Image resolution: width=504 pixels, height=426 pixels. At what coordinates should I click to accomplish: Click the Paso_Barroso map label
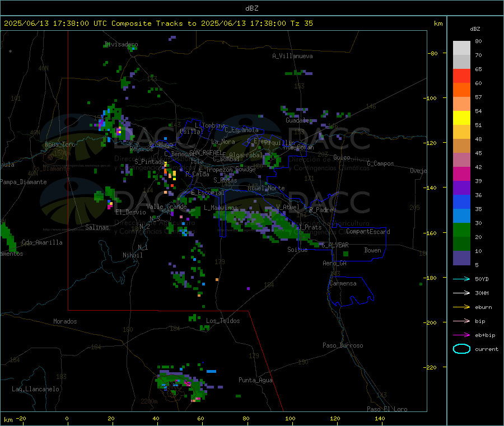pyautogui.click(x=343, y=345)
